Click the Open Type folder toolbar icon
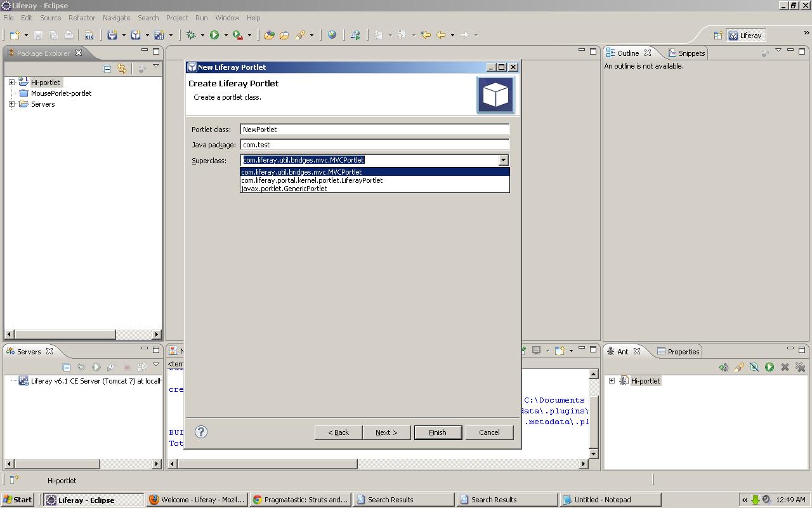 (269, 35)
